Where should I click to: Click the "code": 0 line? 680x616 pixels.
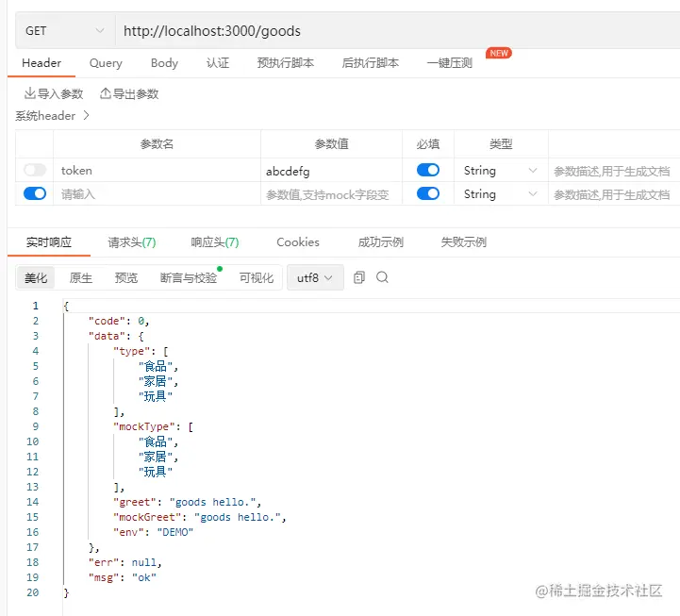click(119, 321)
